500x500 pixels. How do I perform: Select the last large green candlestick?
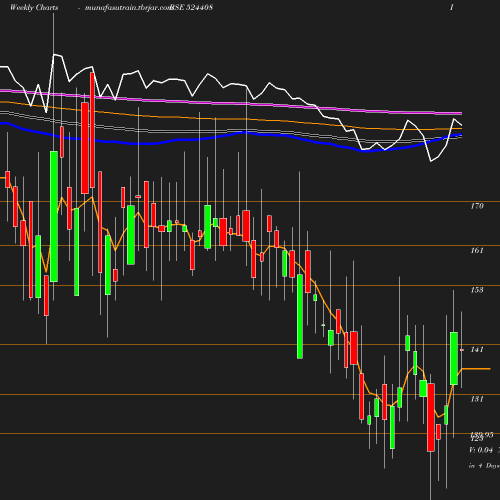454,358
